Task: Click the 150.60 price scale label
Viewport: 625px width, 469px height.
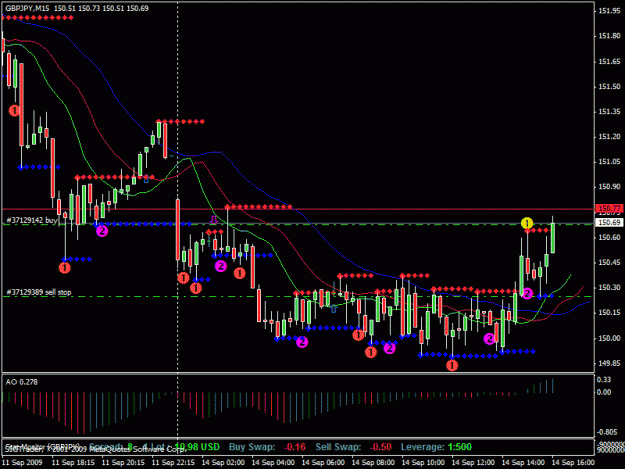Action: click(x=609, y=237)
